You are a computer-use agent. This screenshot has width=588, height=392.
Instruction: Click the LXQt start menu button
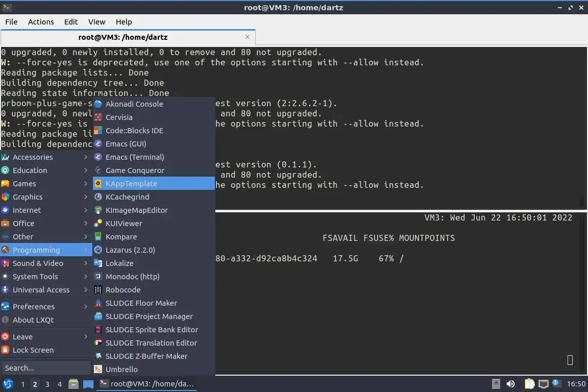pyautogui.click(x=8, y=384)
